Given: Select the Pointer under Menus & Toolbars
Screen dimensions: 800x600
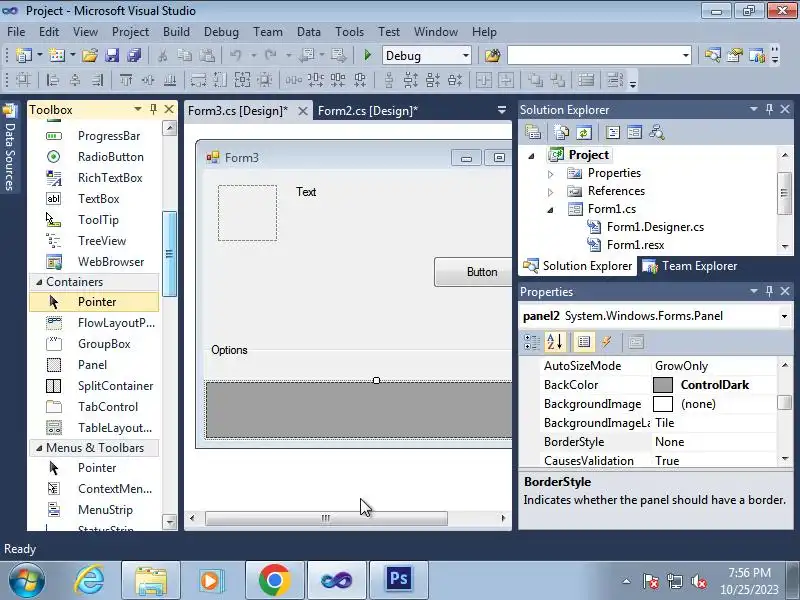Looking at the screenshot, I should [x=93, y=468].
